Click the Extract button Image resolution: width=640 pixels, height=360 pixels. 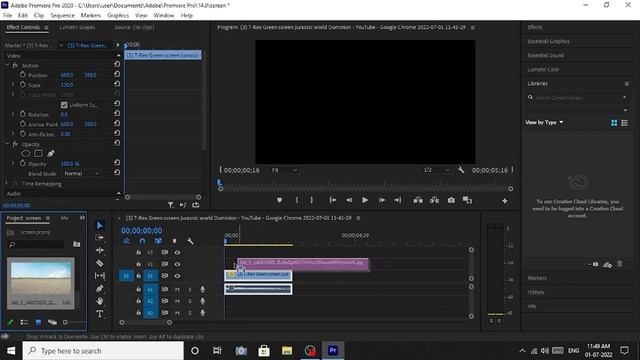click(434, 200)
